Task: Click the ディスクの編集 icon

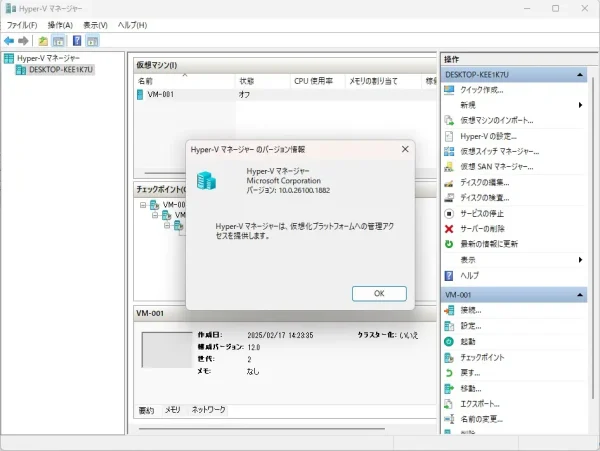Action: pyautogui.click(x=449, y=183)
